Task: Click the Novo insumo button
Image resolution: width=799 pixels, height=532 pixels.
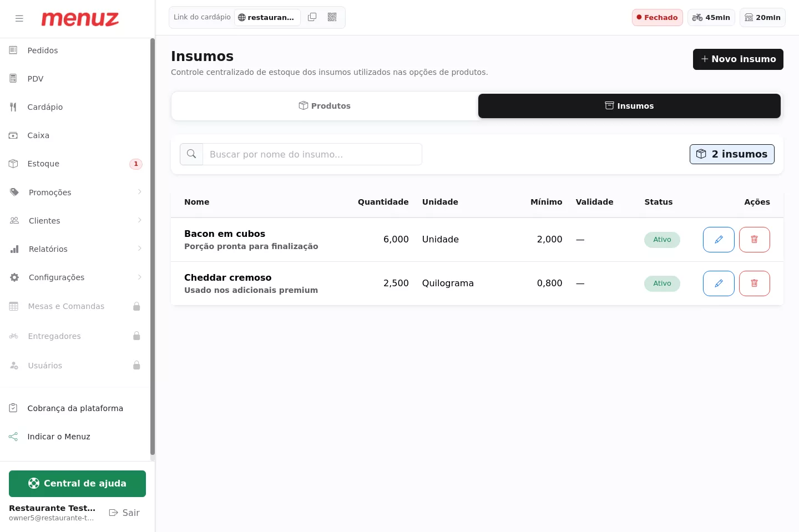Action: coord(738,59)
